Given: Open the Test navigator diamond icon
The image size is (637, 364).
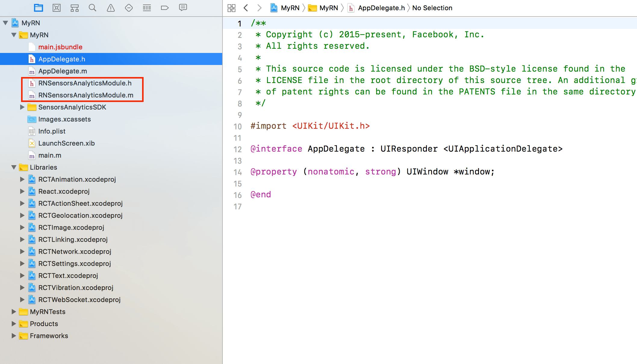Looking at the screenshot, I should pos(129,8).
